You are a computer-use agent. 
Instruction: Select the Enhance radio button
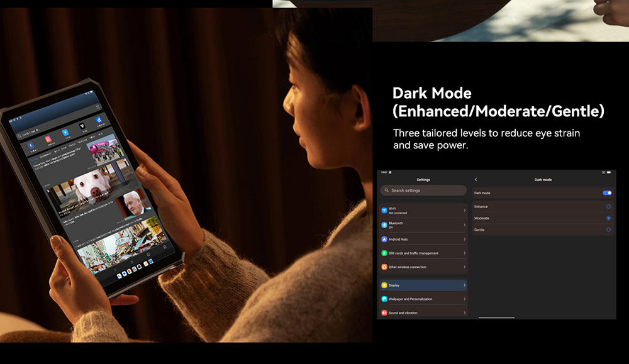click(608, 207)
